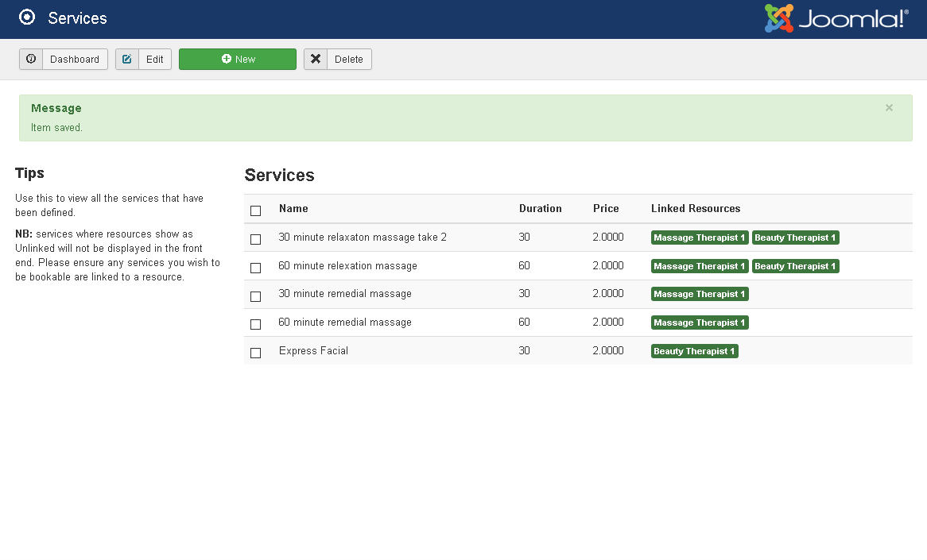Image resolution: width=927 pixels, height=560 pixels.
Task: Click the Services target icon in header
Action: (27, 17)
